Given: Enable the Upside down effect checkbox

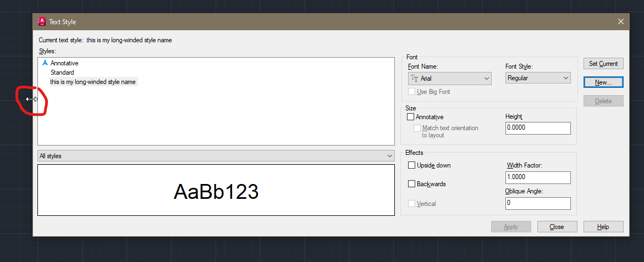Looking at the screenshot, I should (411, 165).
